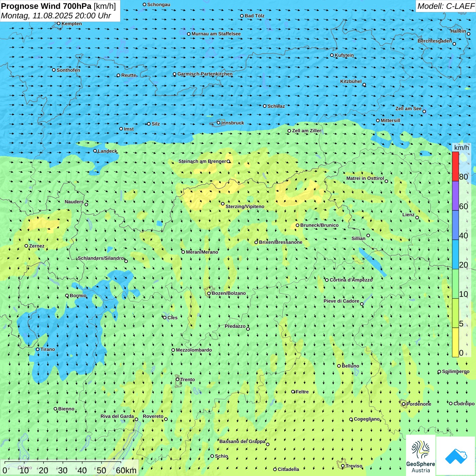
Task: Click the 'Schlanders/Silandro' label
Action: tap(101, 258)
